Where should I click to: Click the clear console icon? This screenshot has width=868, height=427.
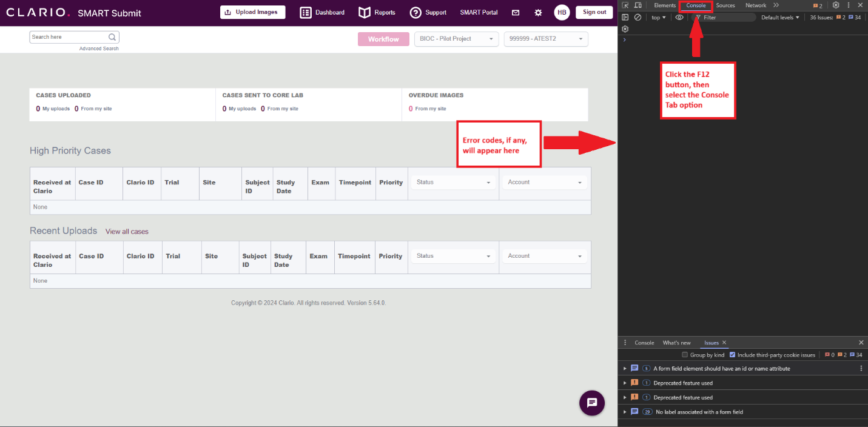click(x=638, y=17)
